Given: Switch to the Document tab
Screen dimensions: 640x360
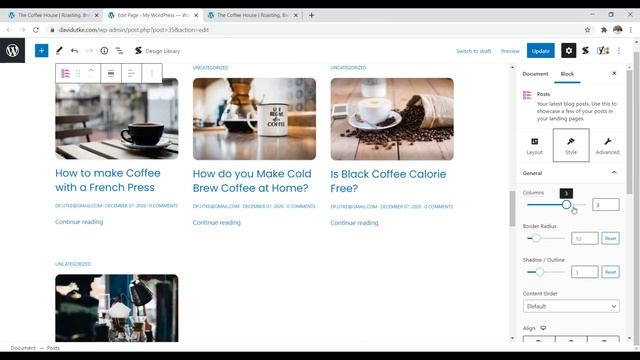Looking at the screenshot, I should [x=535, y=74].
